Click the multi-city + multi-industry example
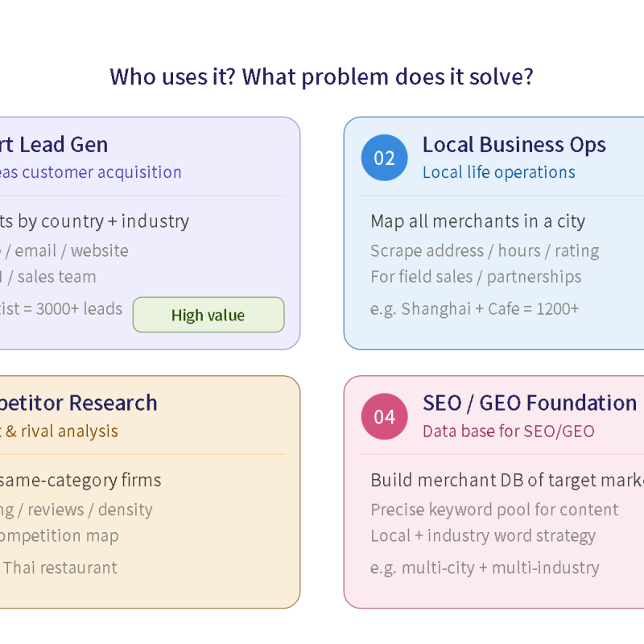 point(485,568)
